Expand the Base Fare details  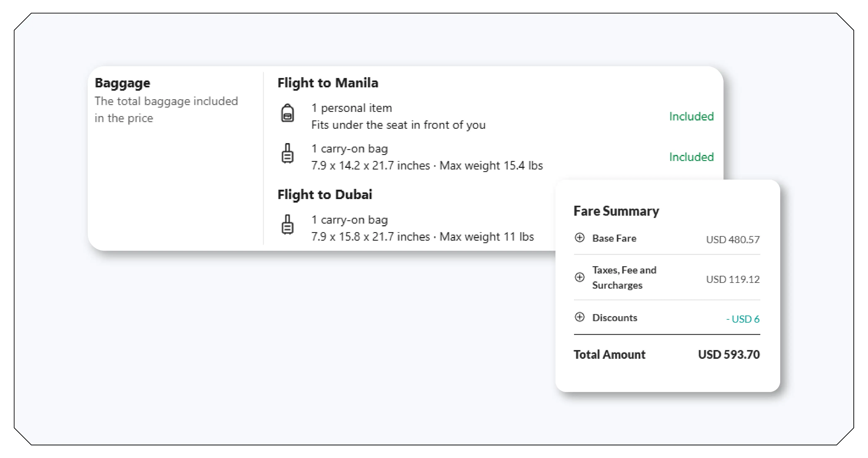[x=580, y=238]
